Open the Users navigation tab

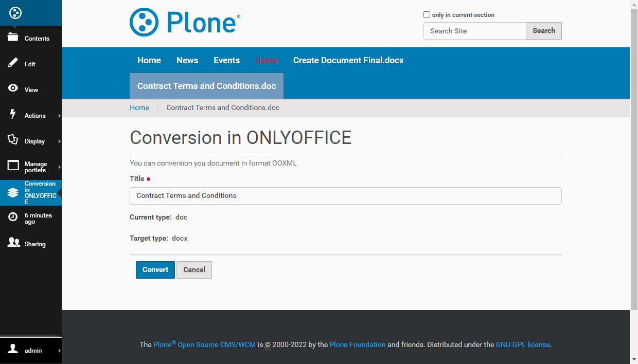tap(267, 60)
